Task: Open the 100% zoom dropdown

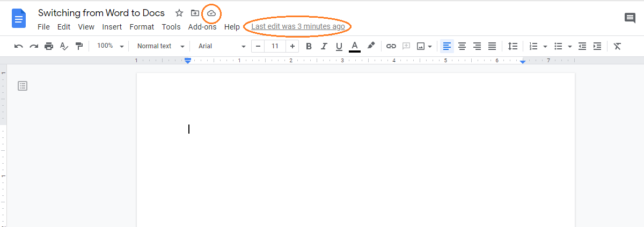Action: click(x=110, y=46)
